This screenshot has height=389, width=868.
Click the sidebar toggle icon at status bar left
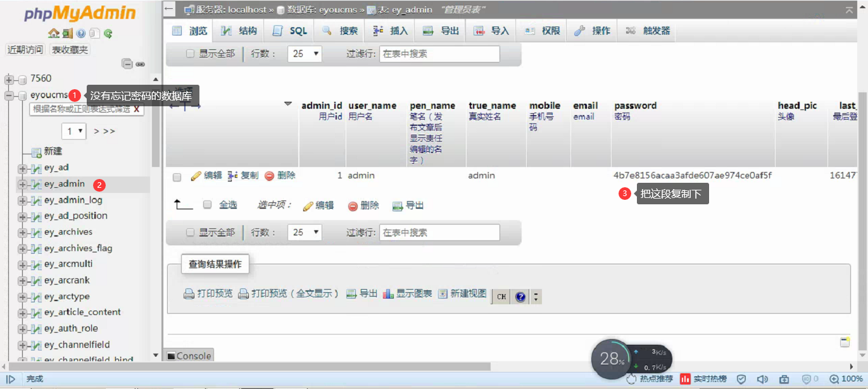click(11, 379)
